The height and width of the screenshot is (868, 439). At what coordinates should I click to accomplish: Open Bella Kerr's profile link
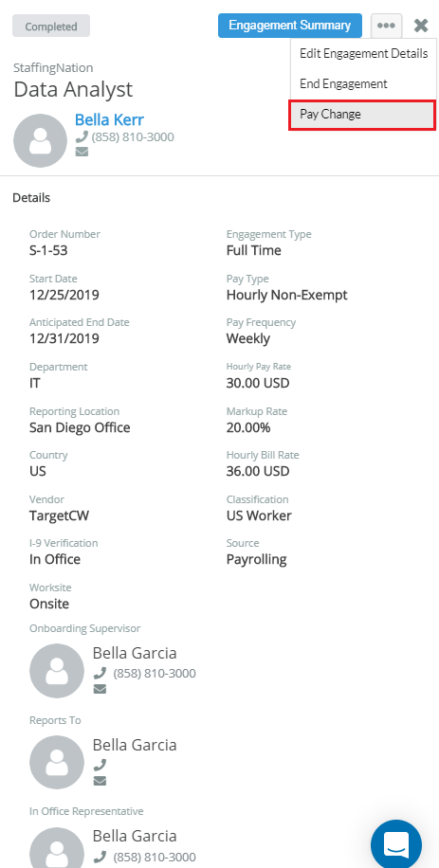pos(110,119)
